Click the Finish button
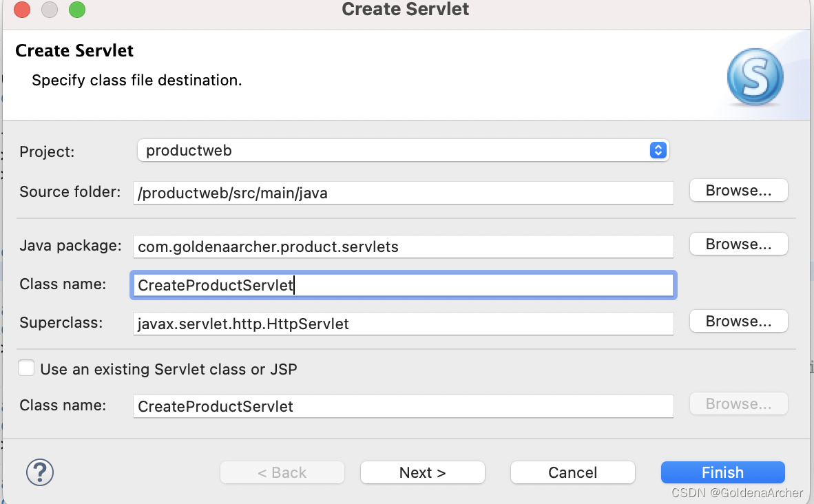The image size is (814, 504). (x=722, y=472)
